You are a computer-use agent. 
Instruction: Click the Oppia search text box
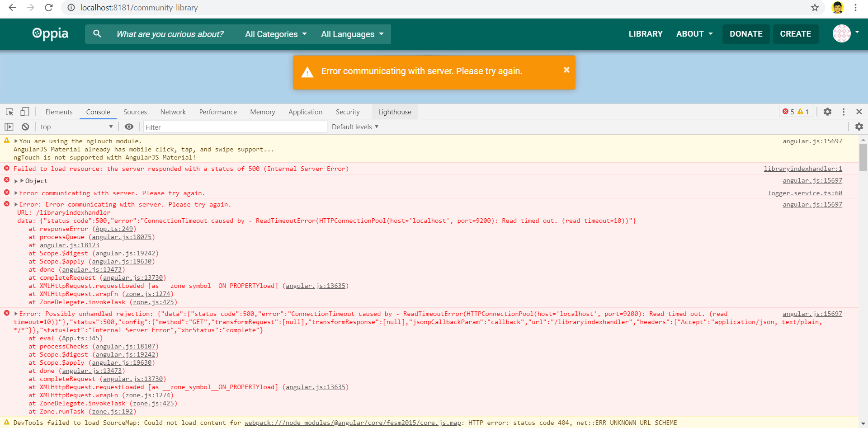[170, 34]
